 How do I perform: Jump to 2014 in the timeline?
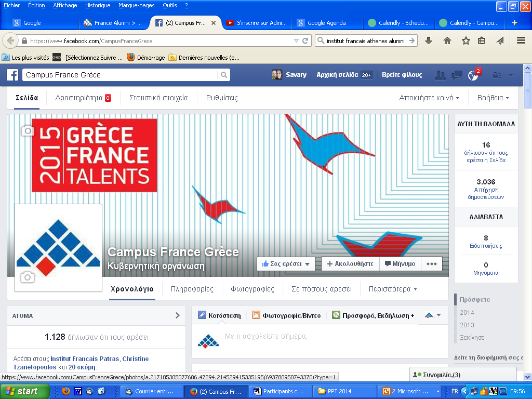coord(467,312)
